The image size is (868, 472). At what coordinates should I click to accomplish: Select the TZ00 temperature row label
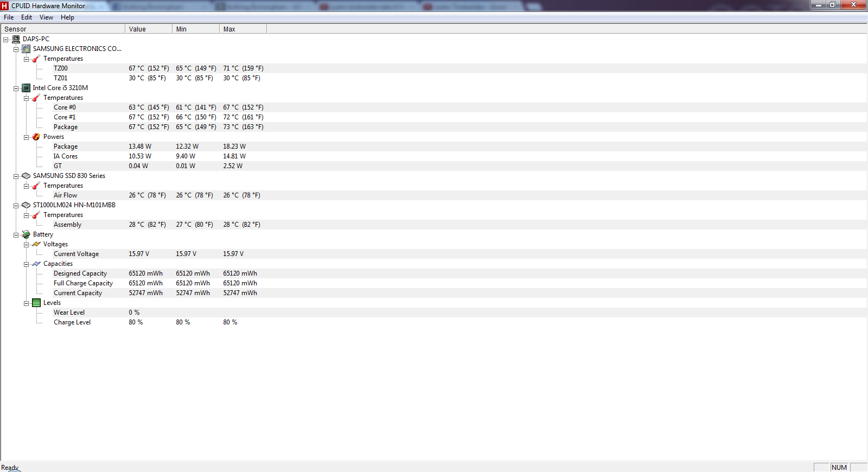(61, 68)
